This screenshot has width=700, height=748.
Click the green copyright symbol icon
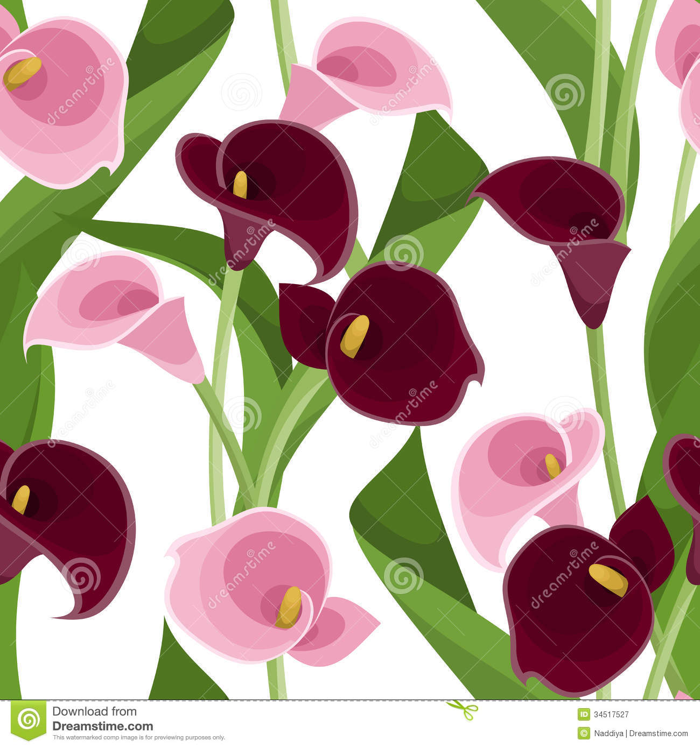(584, 733)
